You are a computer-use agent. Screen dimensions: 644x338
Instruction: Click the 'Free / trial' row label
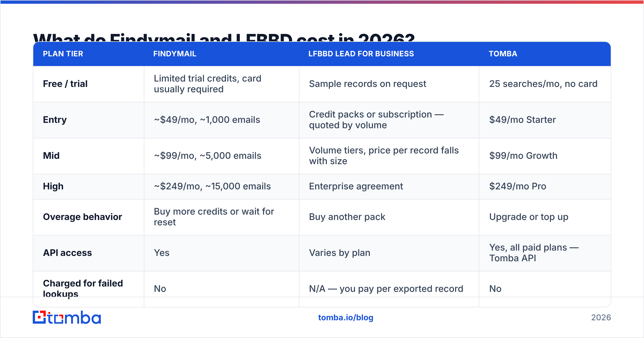pos(65,84)
